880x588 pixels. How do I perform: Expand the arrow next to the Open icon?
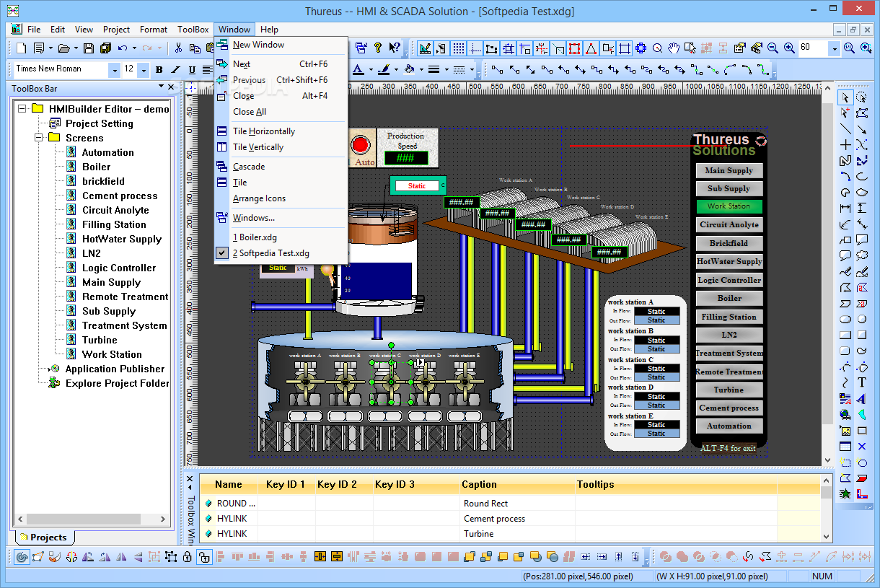(75, 48)
